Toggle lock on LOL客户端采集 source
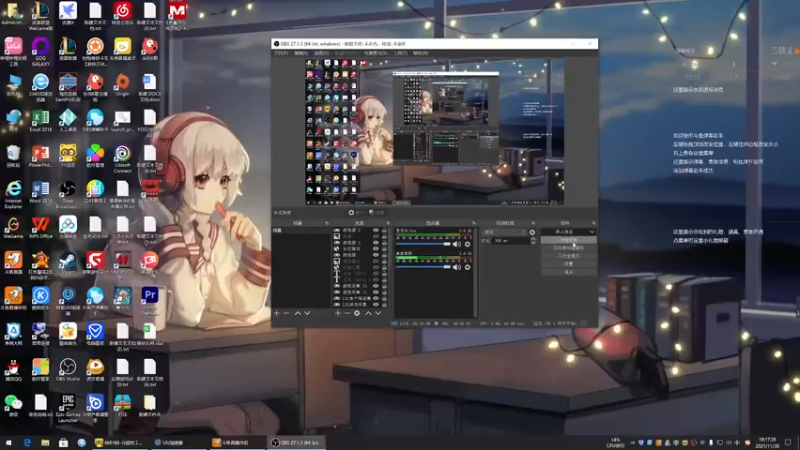 click(x=384, y=298)
